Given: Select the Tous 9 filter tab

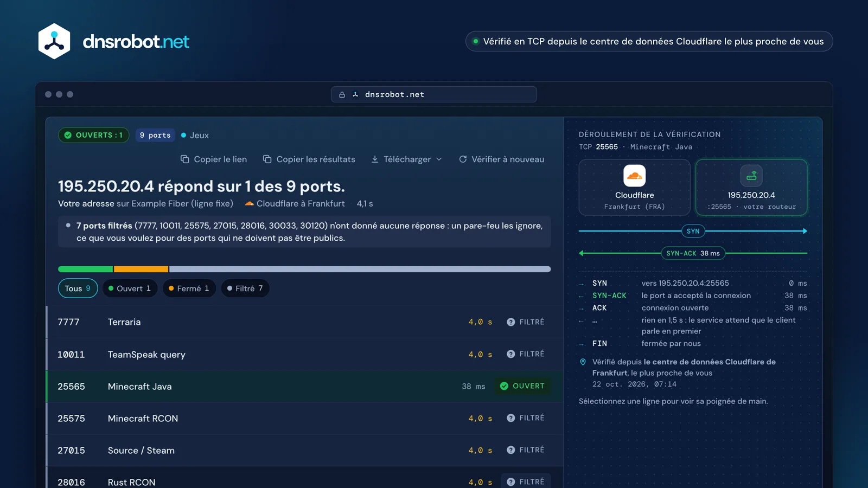Looking at the screenshot, I should (x=78, y=288).
